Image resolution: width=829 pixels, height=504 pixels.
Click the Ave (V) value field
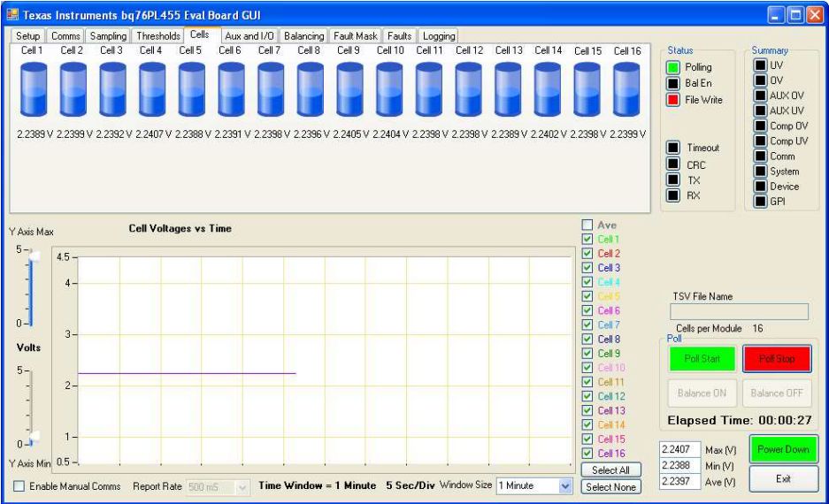coord(679,481)
